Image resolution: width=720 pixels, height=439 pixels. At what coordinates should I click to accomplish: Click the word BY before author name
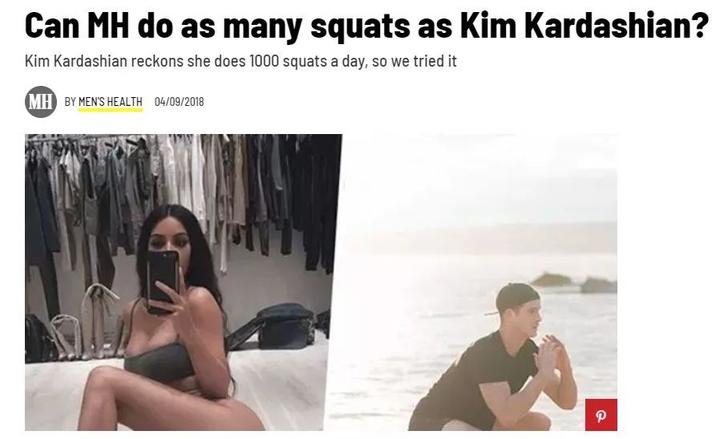pyautogui.click(x=70, y=102)
